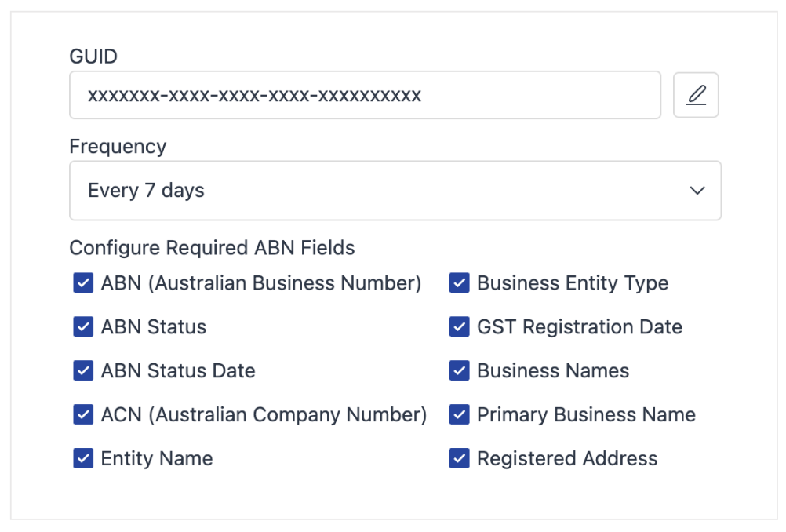Click the "Entity Name" label text
This screenshot has width=786, height=532.
(157, 459)
